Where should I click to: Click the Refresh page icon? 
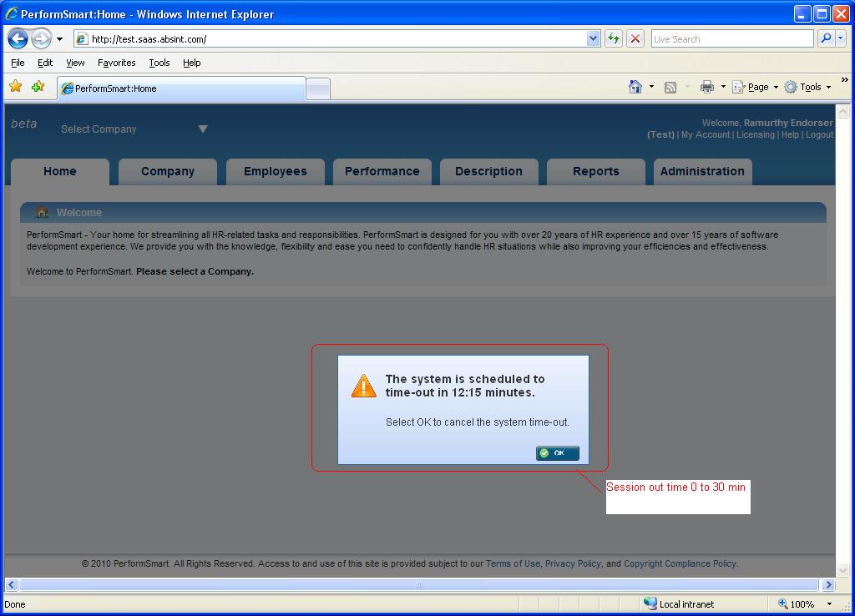coord(614,38)
